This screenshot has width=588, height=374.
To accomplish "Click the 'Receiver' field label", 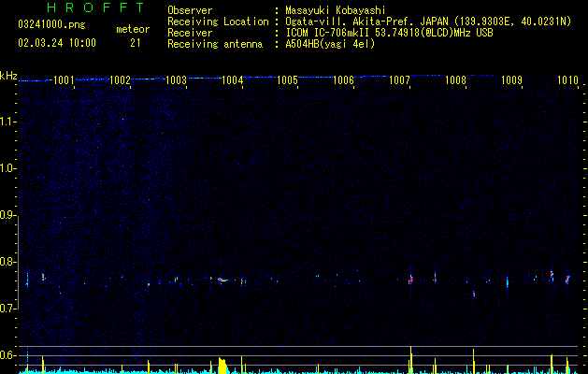I will click(190, 33).
